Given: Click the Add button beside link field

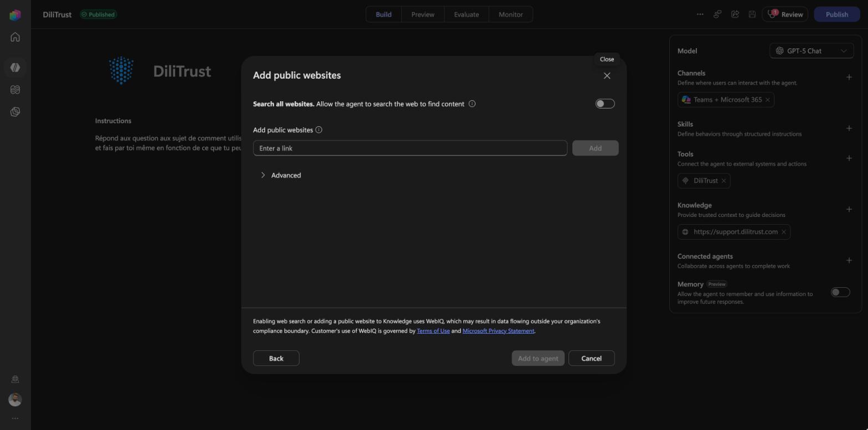Looking at the screenshot, I should pyautogui.click(x=595, y=148).
